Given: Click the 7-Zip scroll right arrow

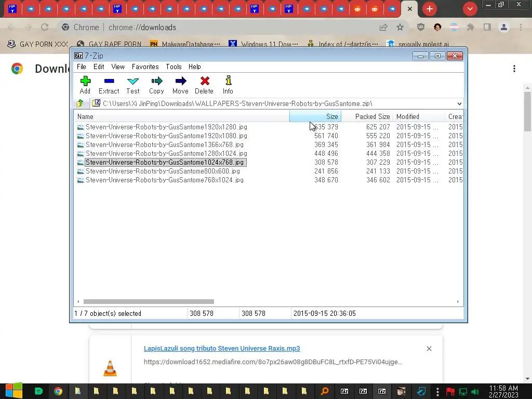Looking at the screenshot, I should 458,302.
